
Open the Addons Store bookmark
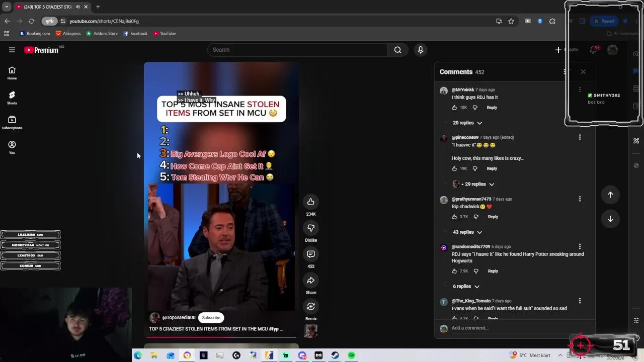pos(102,34)
